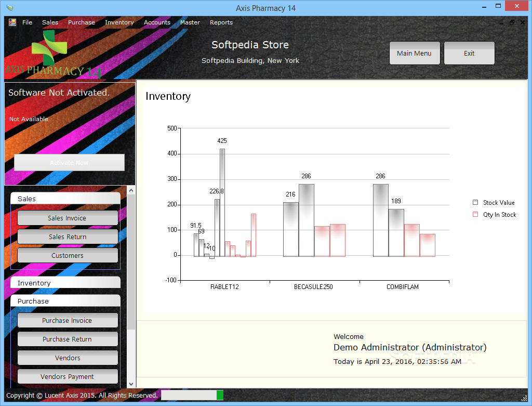Image resolution: width=532 pixels, height=406 pixels.
Task: Click the Stock Value legend label
Action: pos(499,203)
